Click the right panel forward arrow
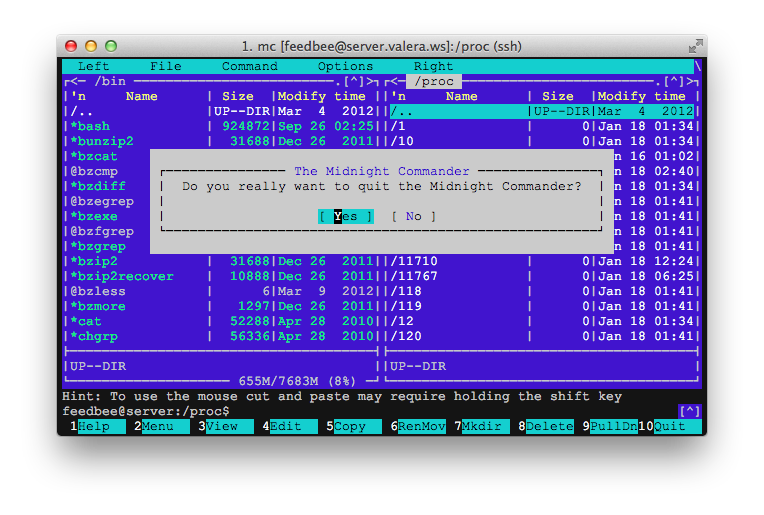The height and width of the screenshot is (515, 764). [690, 81]
